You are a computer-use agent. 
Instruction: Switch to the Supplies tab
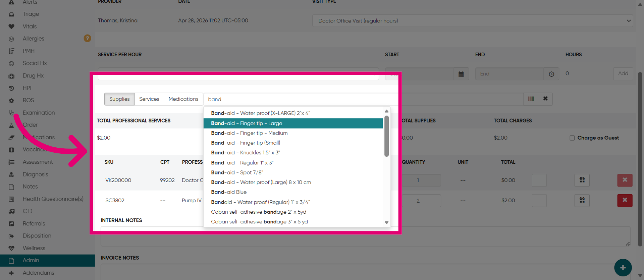(119, 99)
